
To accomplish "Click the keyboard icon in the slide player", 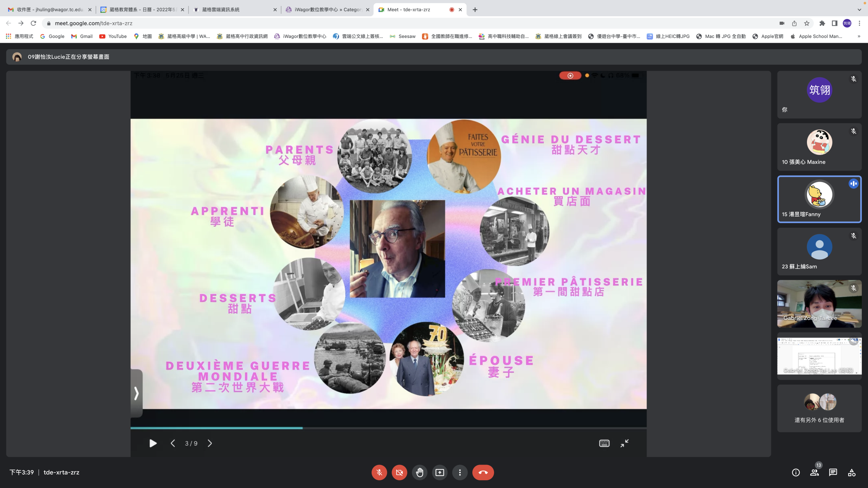I will pos(604,443).
